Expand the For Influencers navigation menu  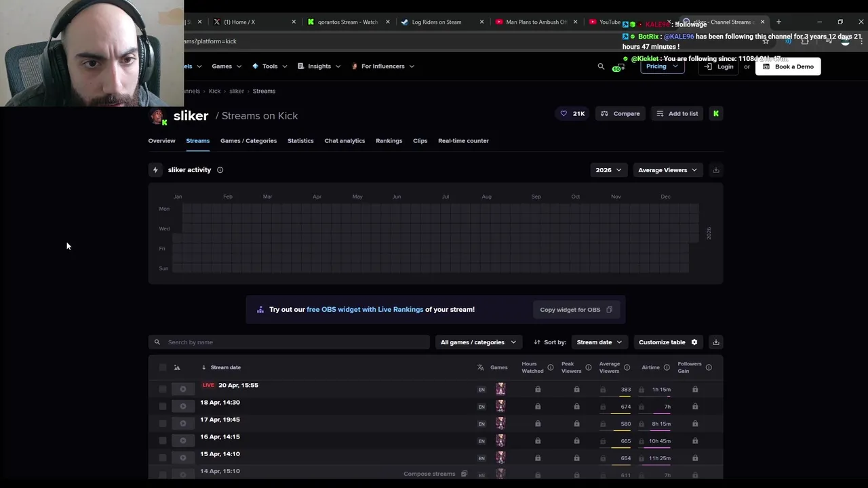pos(383,66)
